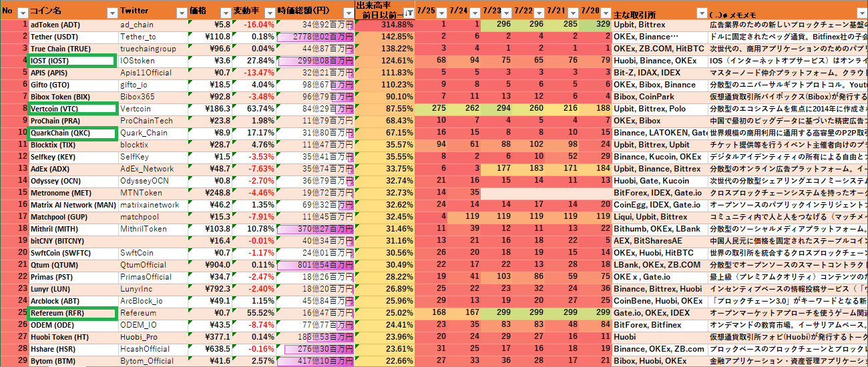Click the QuarkChain (QKC) highlighted cell
868x367 pixels.
pyautogui.click(x=71, y=133)
